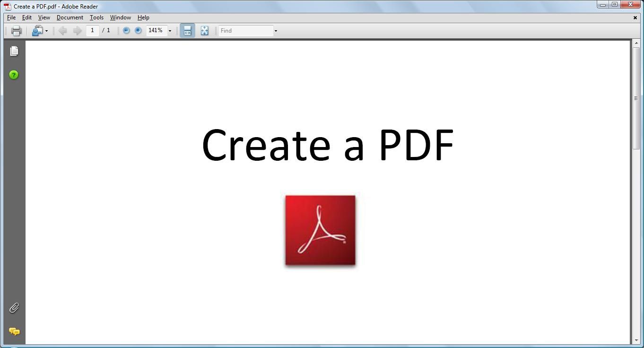Click the Next Page arrow button
Screen dimensions: 644x348
pyautogui.click(x=77, y=30)
